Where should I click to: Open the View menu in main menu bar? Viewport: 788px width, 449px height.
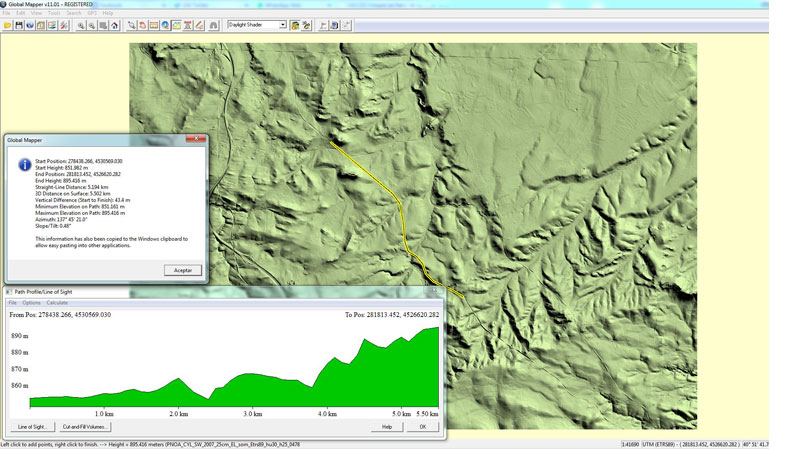tap(36, 13)
